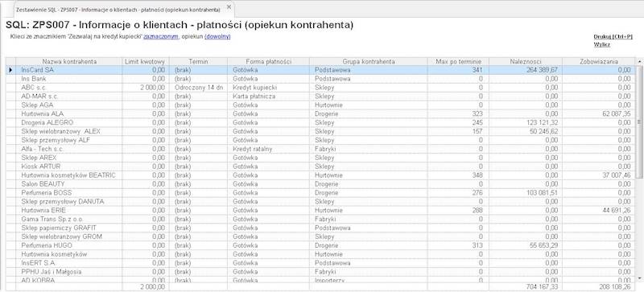Select the ABC s.c. contractor row
Screen dimensions: 644x292
[x=320, y=88]
